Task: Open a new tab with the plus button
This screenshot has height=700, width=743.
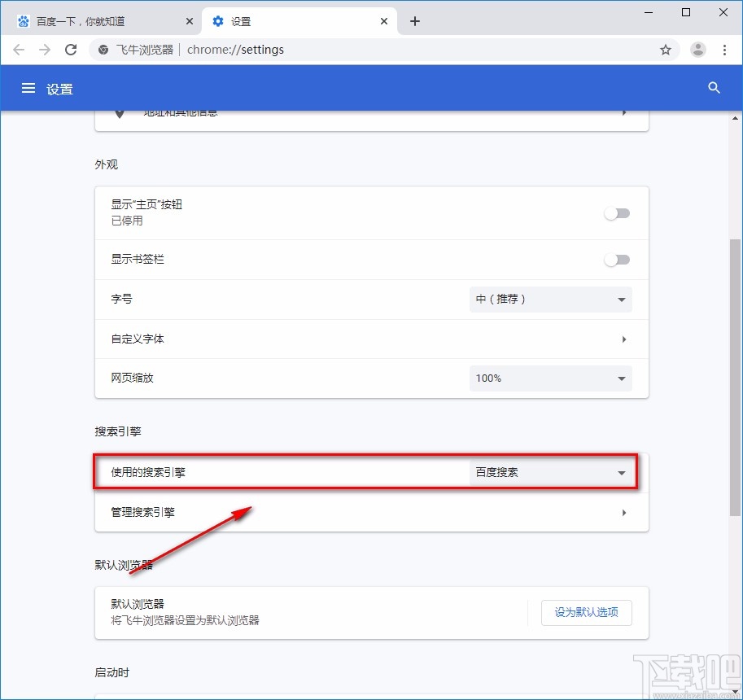Action: coord(414,20)
